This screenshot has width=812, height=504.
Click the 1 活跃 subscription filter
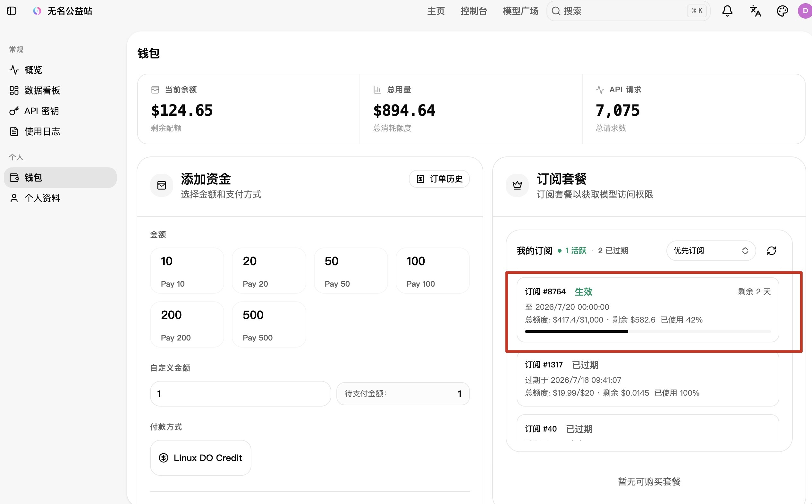[x=572, y=251]
